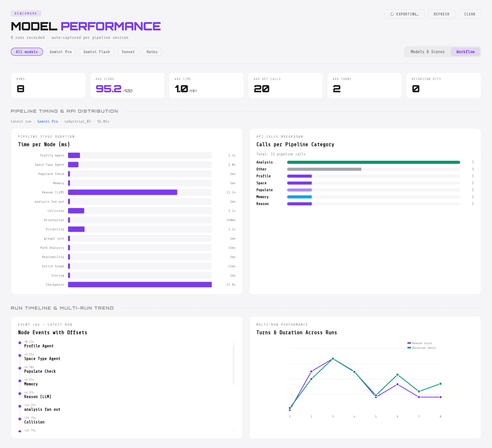Click the Reason (LLM) duration bar
The height and width of the screenshot is (448, 492).
tap(122, 192)
